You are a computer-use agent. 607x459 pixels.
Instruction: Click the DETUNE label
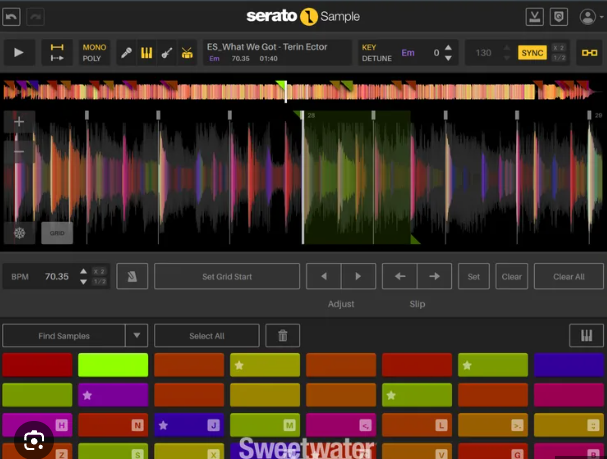[377, 58]
